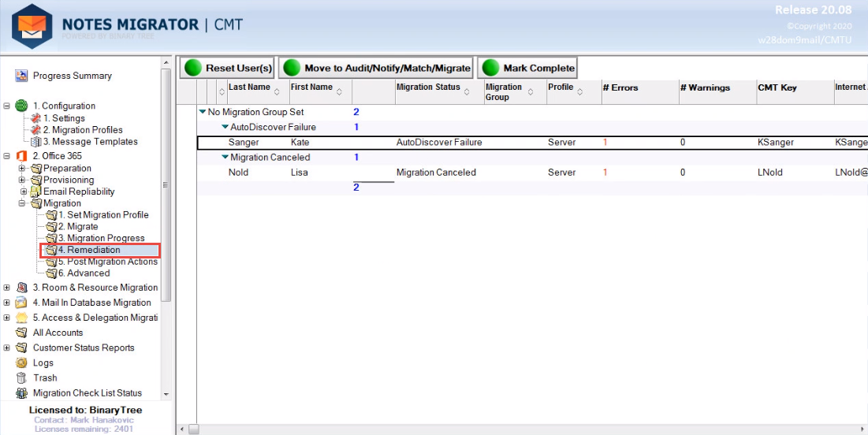
Task: Click the Access & Delegation Migration icon
Action: [x=21, y=318]
